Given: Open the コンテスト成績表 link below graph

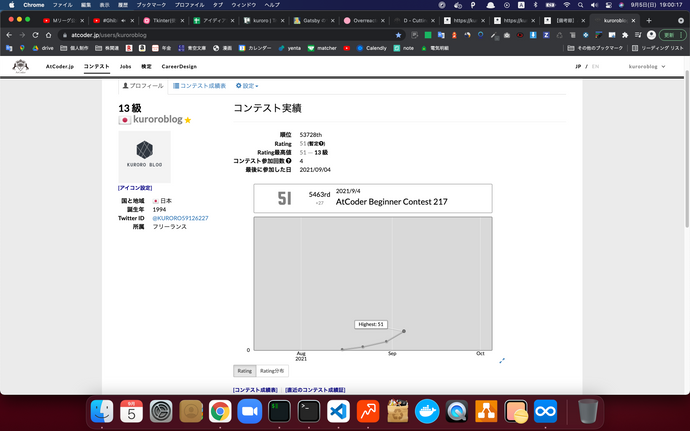Looking at the screenshot, I should [x=255, y=390].
